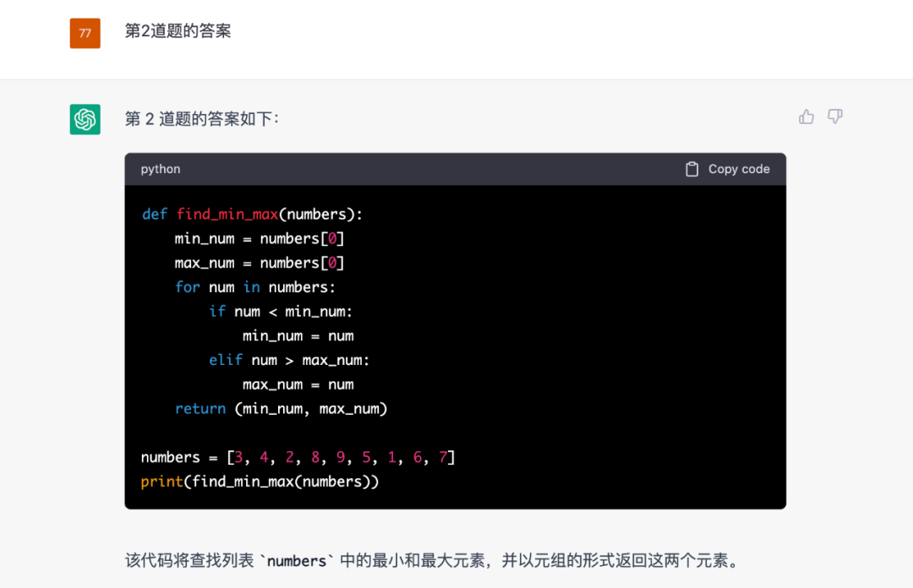This screenshot has height=588, width=913.
Task: Click the line min_num = numbers[0]
Action: coord(260,239)
